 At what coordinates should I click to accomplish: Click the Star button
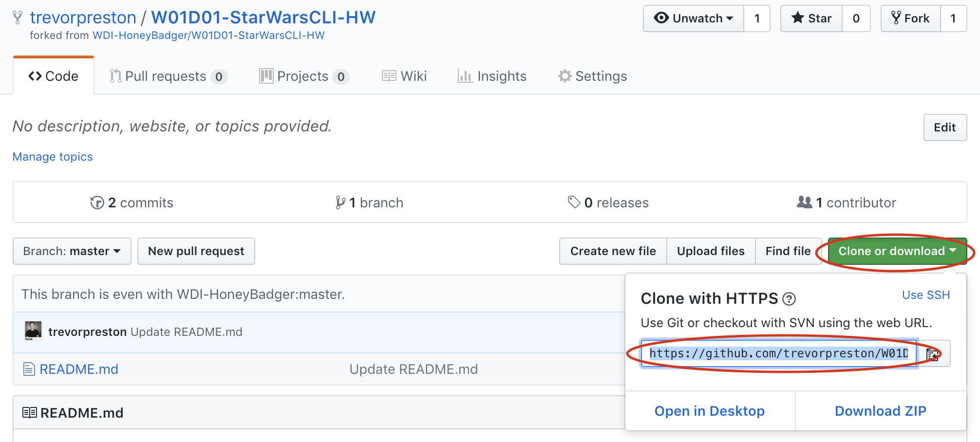click(811, 18)
